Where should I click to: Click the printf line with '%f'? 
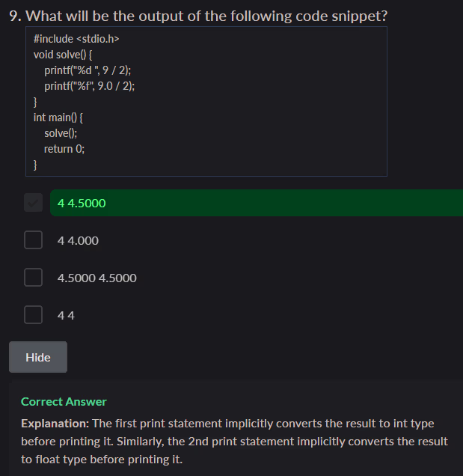(89, 86)
